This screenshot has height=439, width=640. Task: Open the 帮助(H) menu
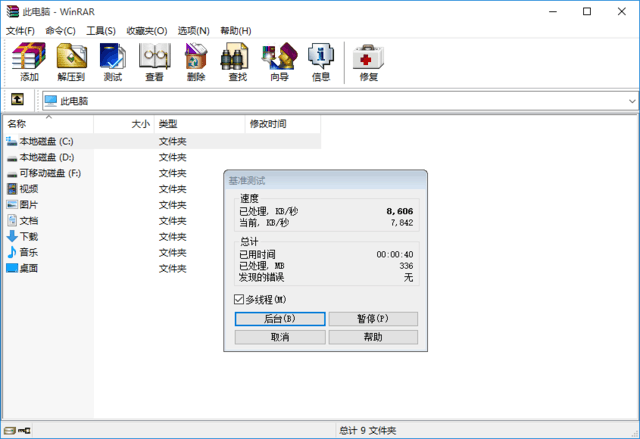click(x=236, y=31)
